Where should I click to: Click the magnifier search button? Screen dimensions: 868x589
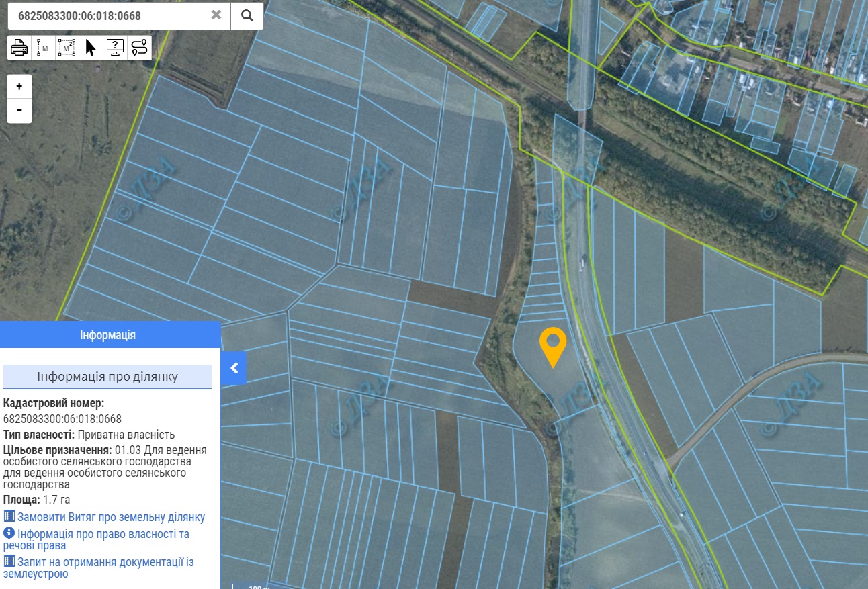(247, 15)
